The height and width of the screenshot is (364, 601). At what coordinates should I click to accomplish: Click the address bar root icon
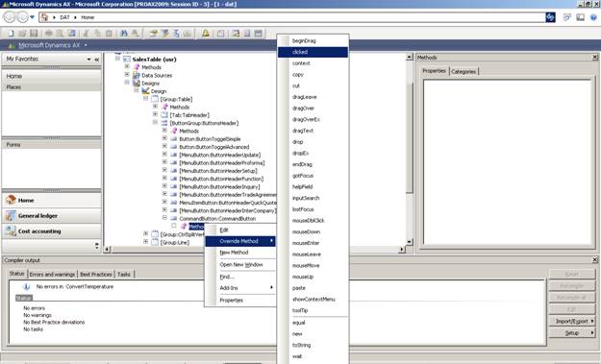point(44,17)
